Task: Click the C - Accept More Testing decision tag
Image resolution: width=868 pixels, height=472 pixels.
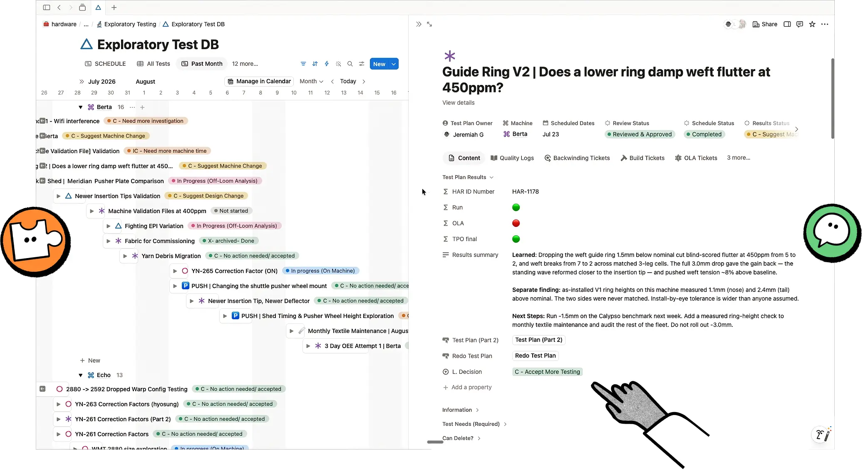Action: (x=547, y=372)
